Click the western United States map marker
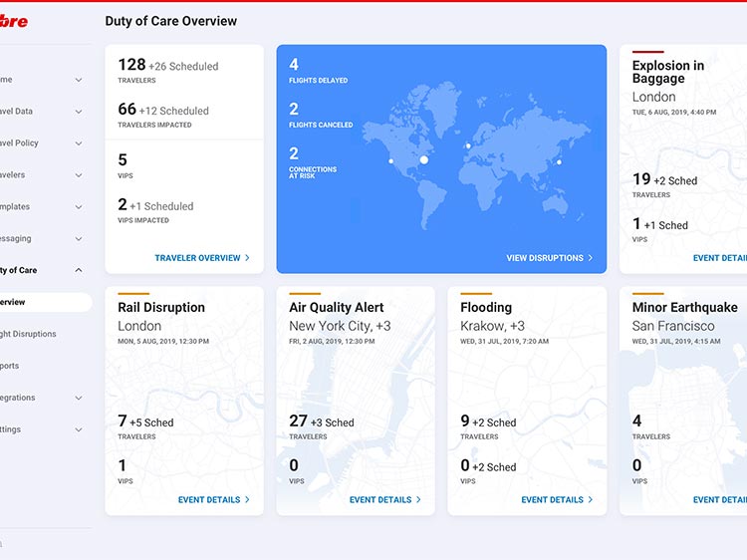 390,160
